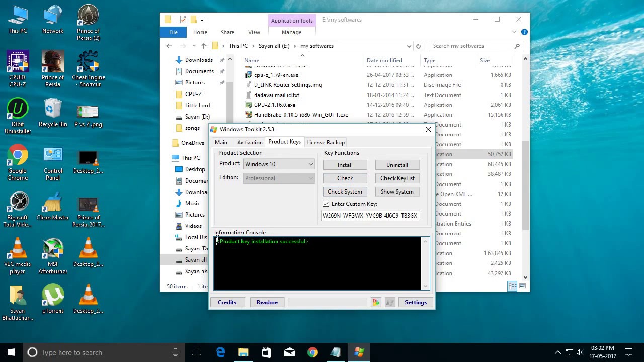Open Recent locations dropdown in Explorer
The width and height of the screenshot is (644, 362).
tap(194, 46)
